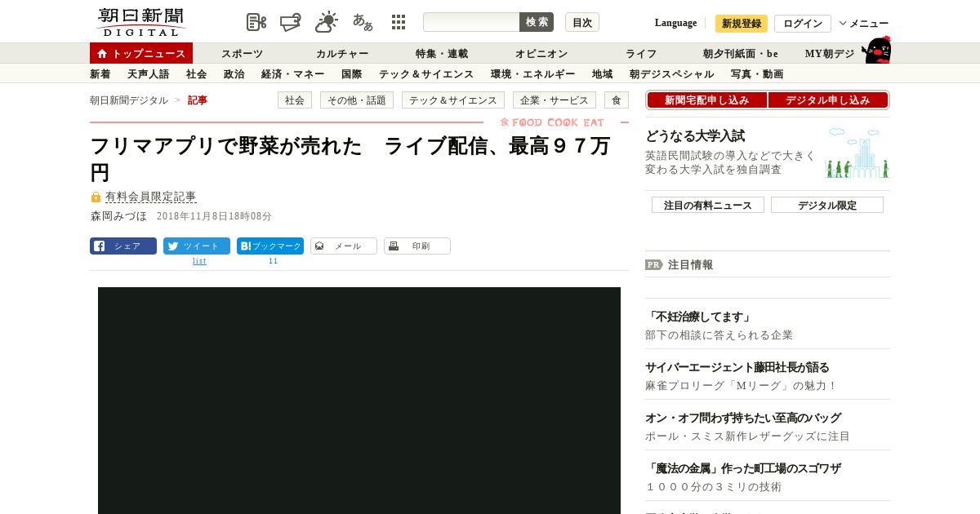Open the どうなる大学入試 feature link
This screenshot has width=980, height=514.
[695, 136]
